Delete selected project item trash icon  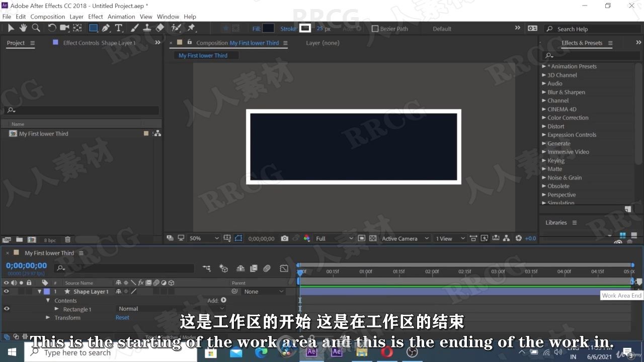pos(67,240)
